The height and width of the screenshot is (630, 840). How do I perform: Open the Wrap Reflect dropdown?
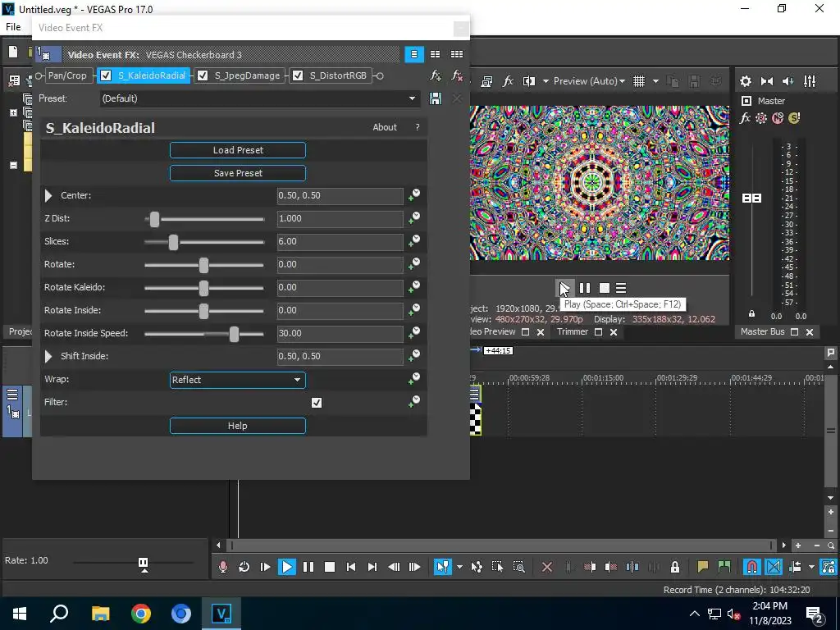coord(238,380)
